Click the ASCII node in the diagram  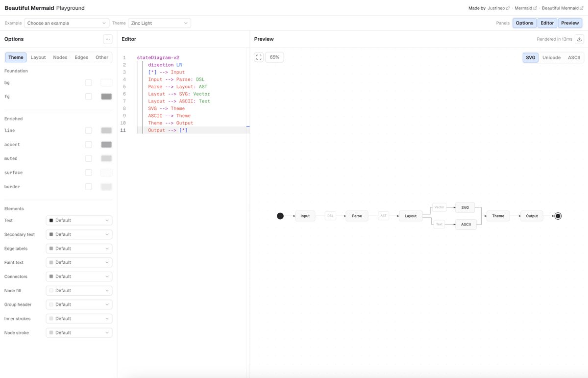click(x=465, y=224)
